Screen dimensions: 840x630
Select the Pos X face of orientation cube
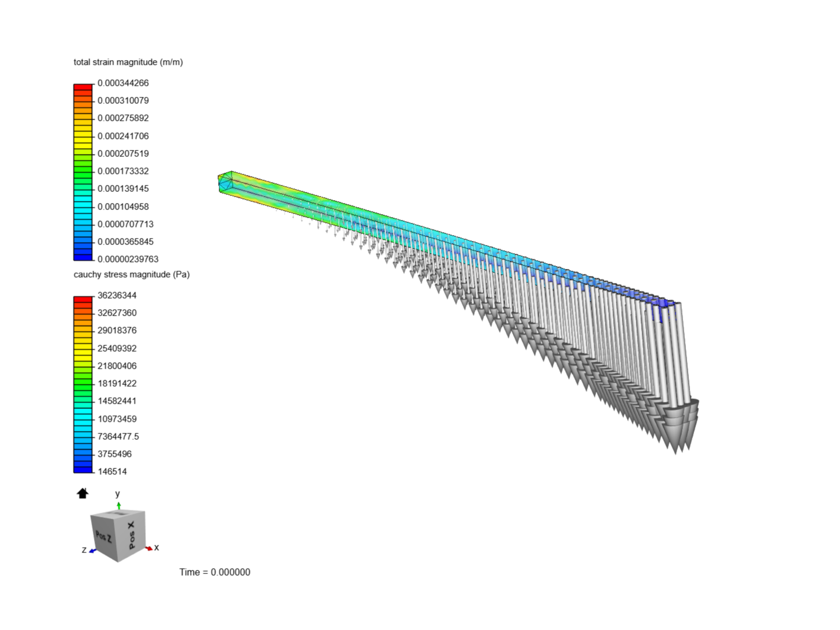tap(132, 535)
